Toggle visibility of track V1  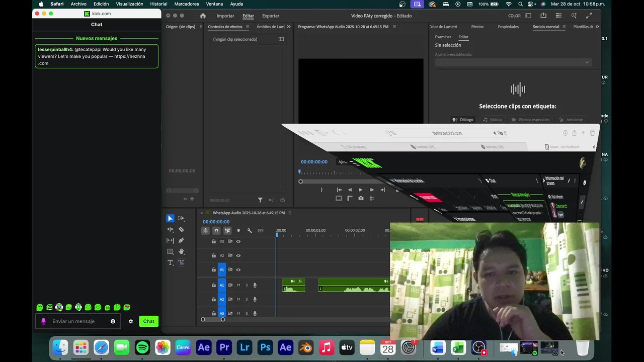(x=238, y=269)
